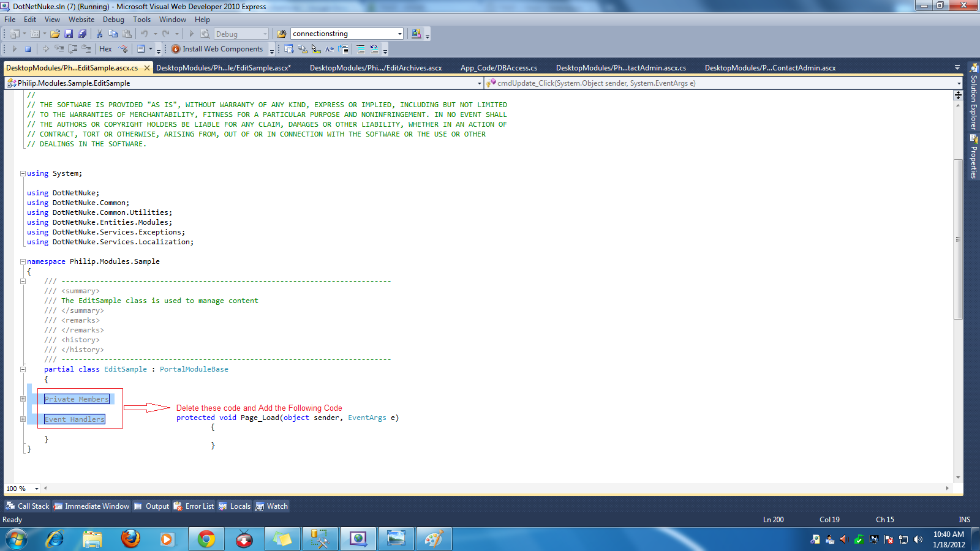Click the editor's horizontal scrollbar right arrow

948,489
